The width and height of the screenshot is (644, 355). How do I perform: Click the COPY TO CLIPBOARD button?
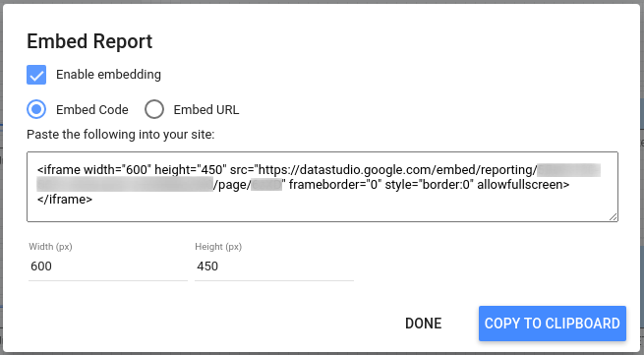pyautogui.click(x=553, y=324)
